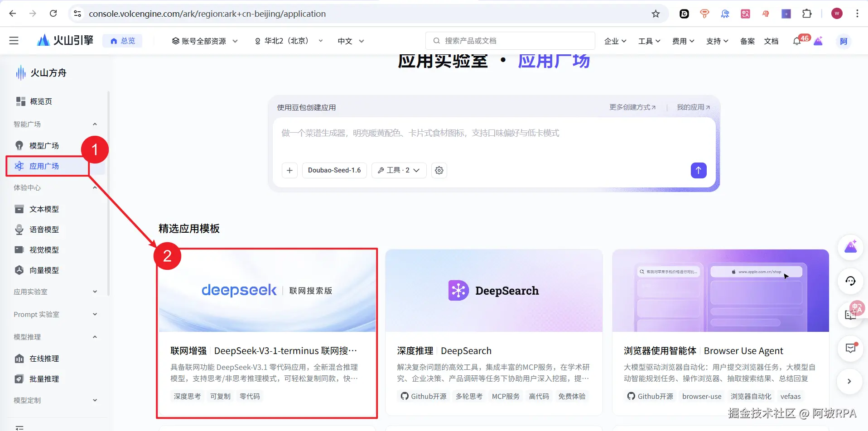This screenshot has width=868, height=431.
Task: Open the DeepSeek 联网搜索版 template card
Action: 267,332
